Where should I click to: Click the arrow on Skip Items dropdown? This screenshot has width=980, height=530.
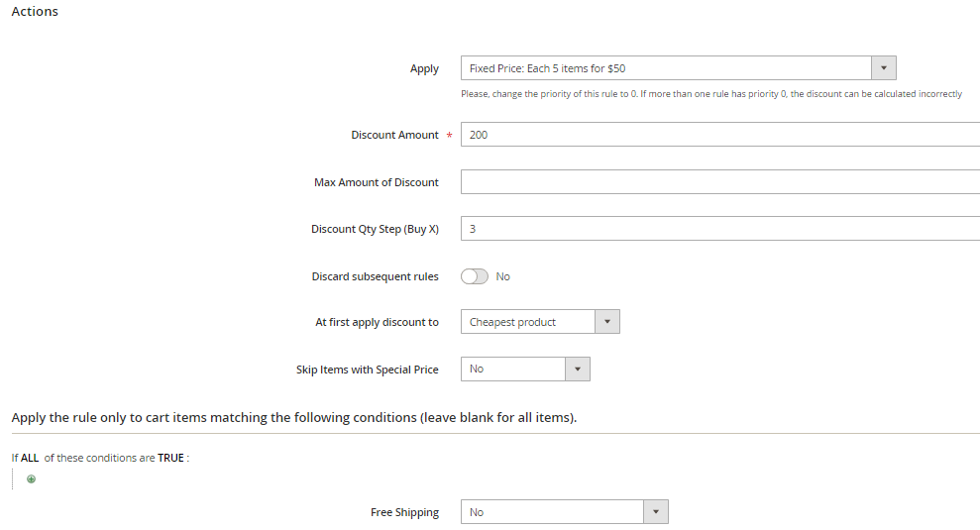(x=577, y=369)
